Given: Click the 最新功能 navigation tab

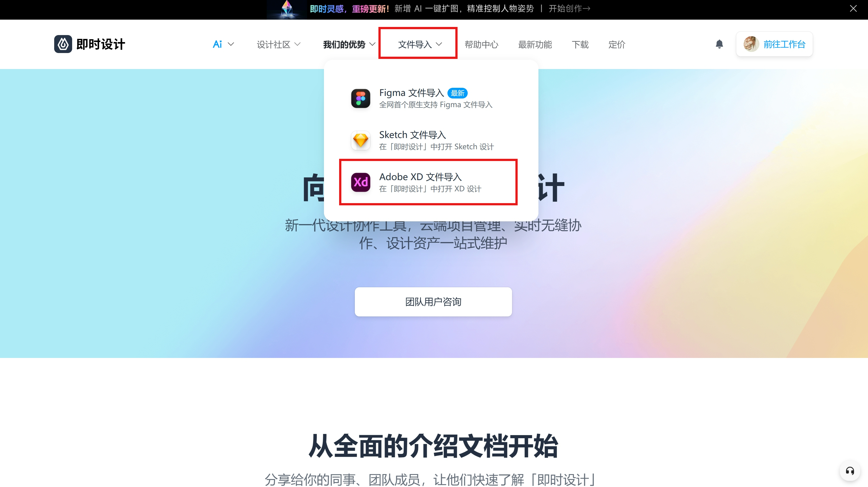Looking at the screenshot, I should tap(535, 44).
